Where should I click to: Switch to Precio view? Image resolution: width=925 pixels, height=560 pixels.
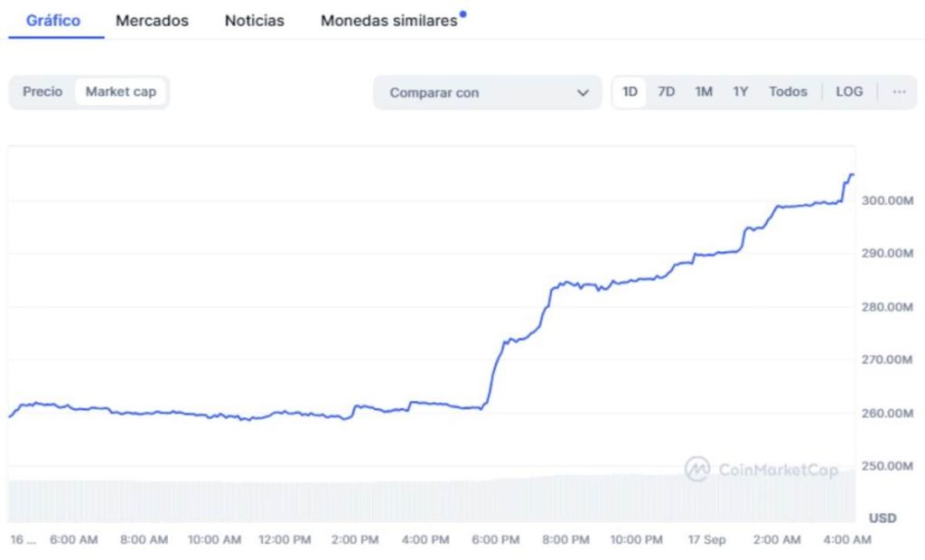[x=42, y=91]
